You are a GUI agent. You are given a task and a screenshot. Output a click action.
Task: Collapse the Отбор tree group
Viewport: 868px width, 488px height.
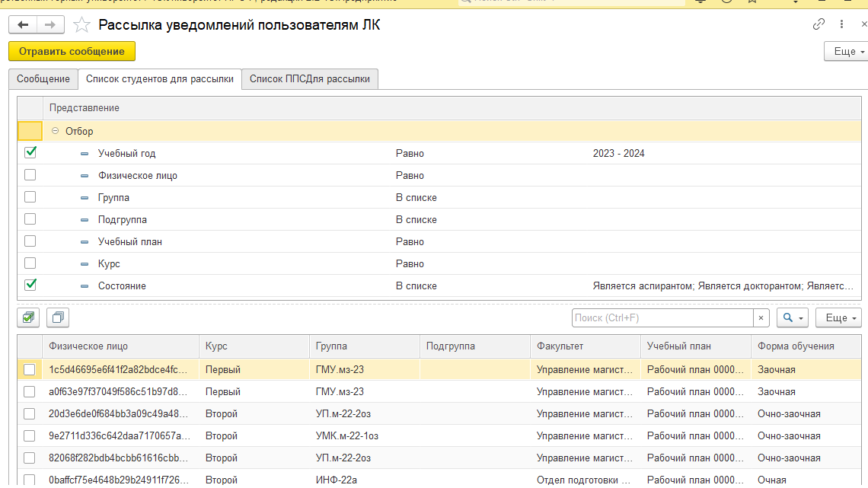coord(55,131)
